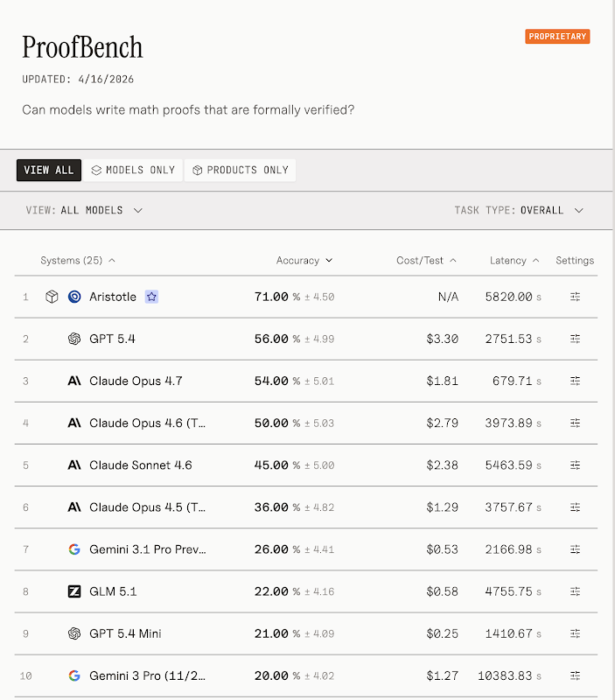
Task: Click the 4755.75 s latency value
Action: [514, 591]
